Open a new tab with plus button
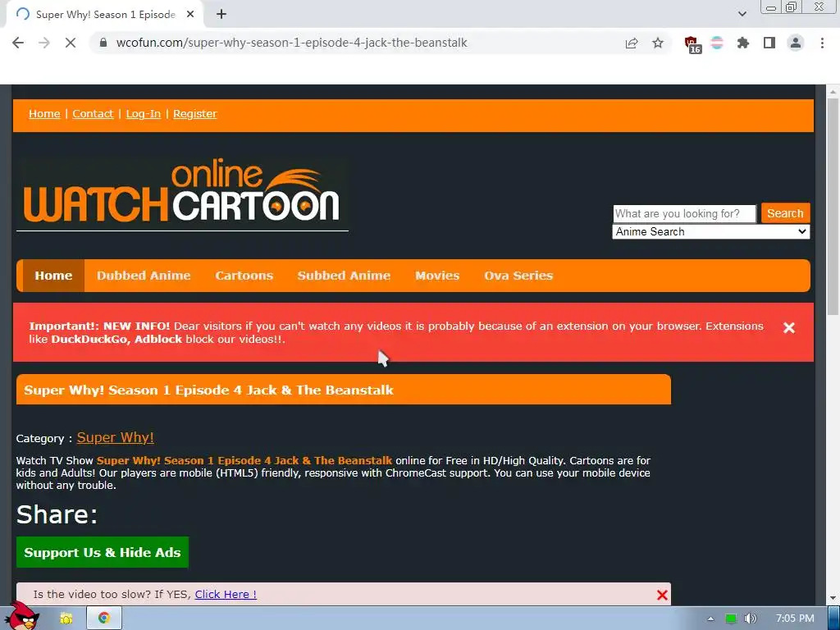 (221, 15)
